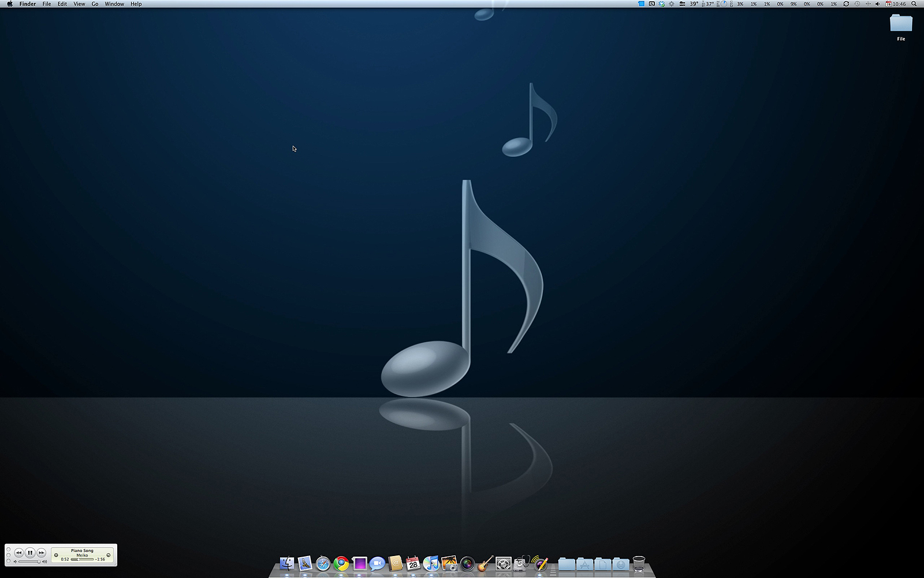The width and height of the screenshot is (924, 578).
Task: Open Safari browser in the Dock
Action: [x=323, y=564]
